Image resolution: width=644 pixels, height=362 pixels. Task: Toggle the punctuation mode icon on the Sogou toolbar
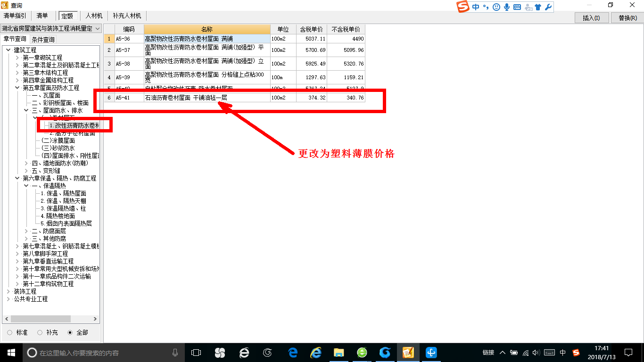[x=486, y=7]
